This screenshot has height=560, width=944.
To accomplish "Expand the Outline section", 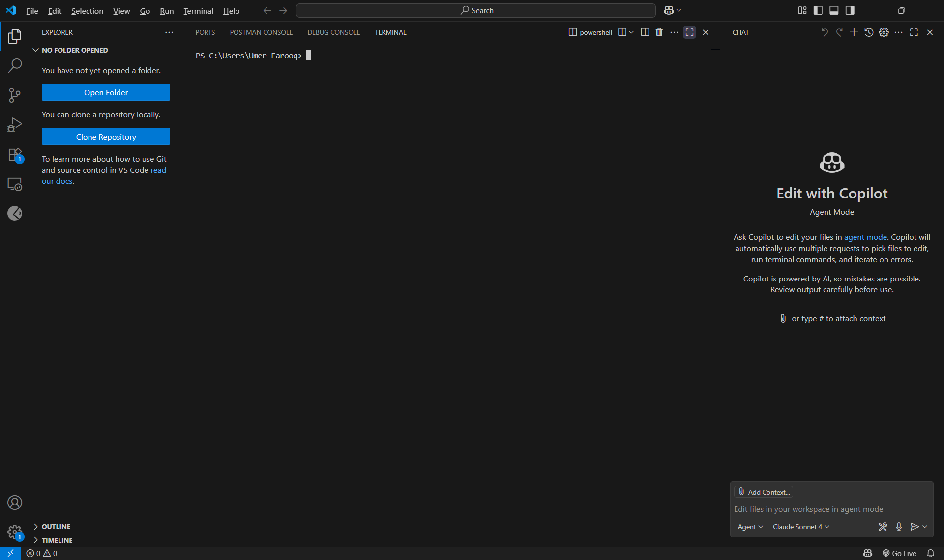I will 56,526.
